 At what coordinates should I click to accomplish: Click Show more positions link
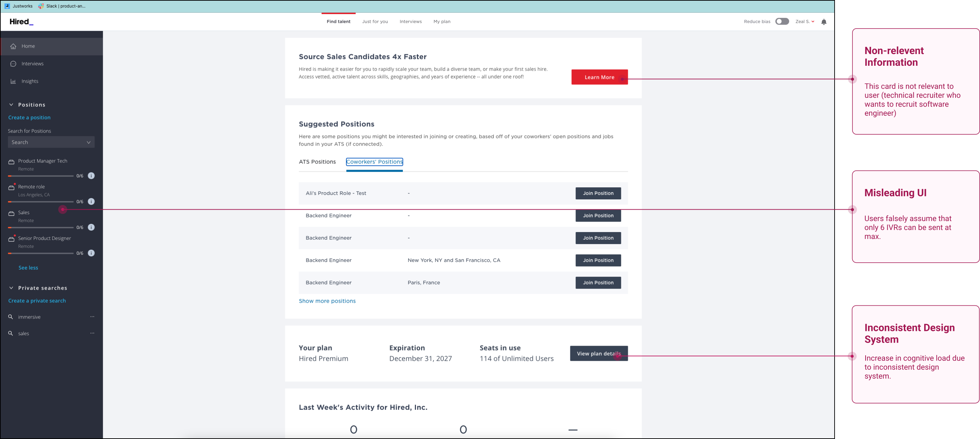click(327, 301)
